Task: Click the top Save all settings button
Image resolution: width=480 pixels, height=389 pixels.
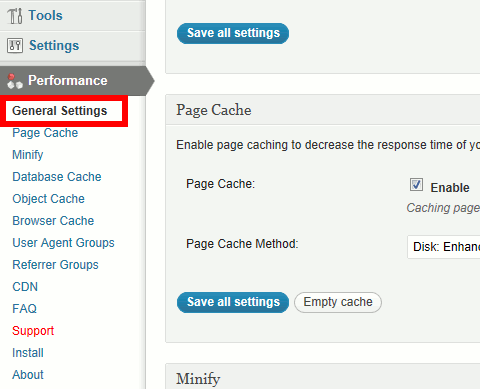Action: pos(233,33)
